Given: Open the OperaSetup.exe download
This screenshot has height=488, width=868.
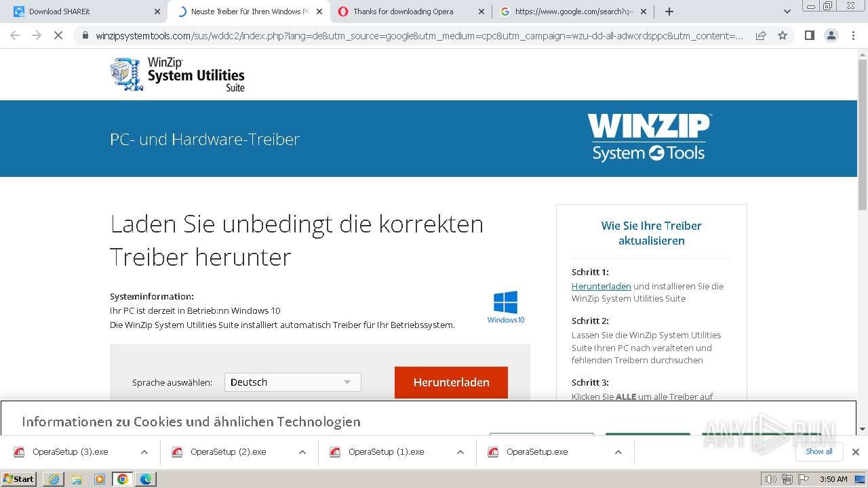Looking at the screenshot, I should [x=537, y=452].
